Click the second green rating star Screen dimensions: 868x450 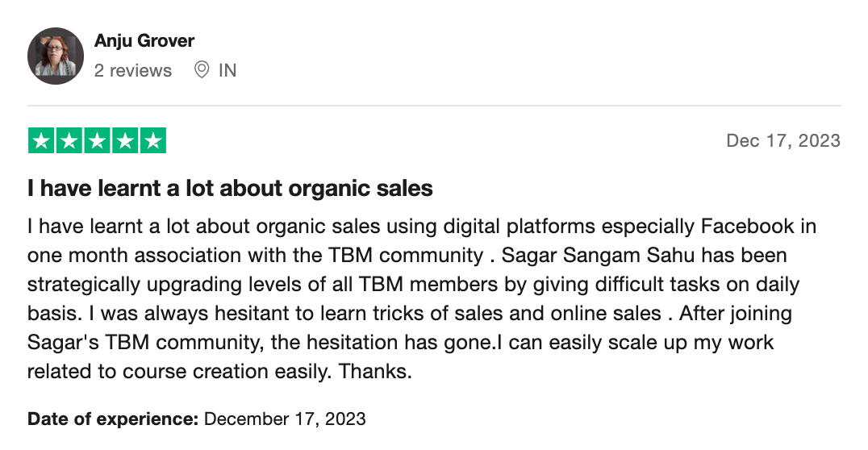(69, 141)
